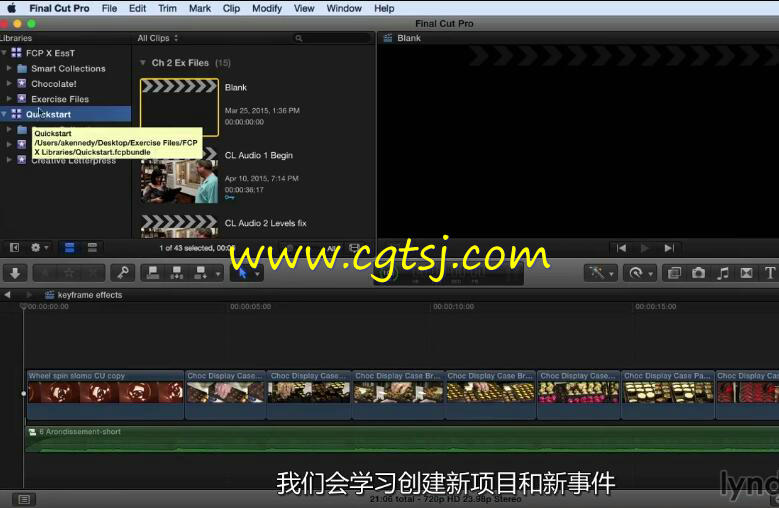Click the Append clip edit button
The width and height of the screenshot is (779, 508).
click(200, 273)
